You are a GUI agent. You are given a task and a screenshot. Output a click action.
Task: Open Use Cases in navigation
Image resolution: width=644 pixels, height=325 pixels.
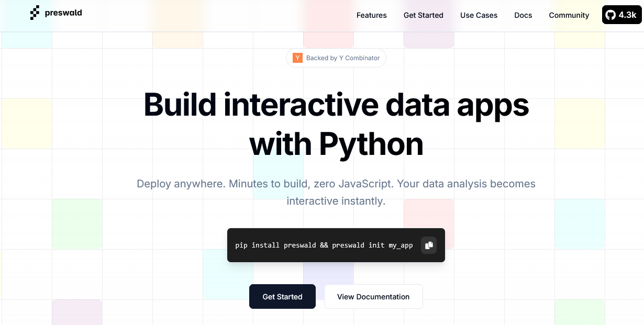pos(479,15)
